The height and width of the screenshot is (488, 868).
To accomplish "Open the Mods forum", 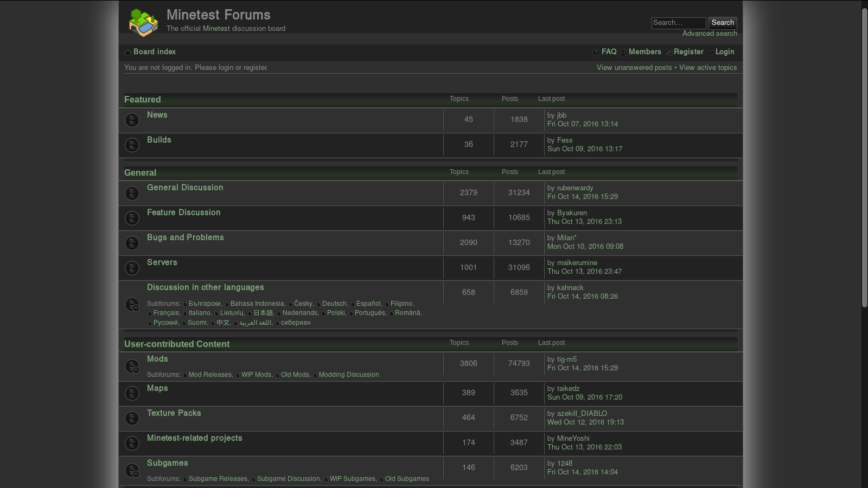I will coord(157,359).
